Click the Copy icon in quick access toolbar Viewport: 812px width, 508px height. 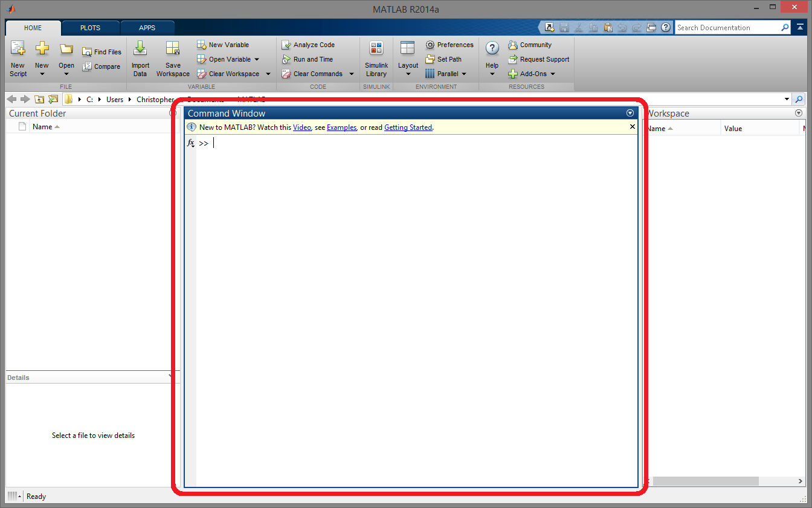pyautogui.click(x=593, y=28)
